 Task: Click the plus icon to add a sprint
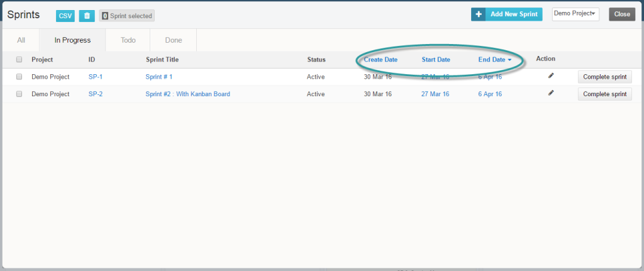(x=479, y=14)
